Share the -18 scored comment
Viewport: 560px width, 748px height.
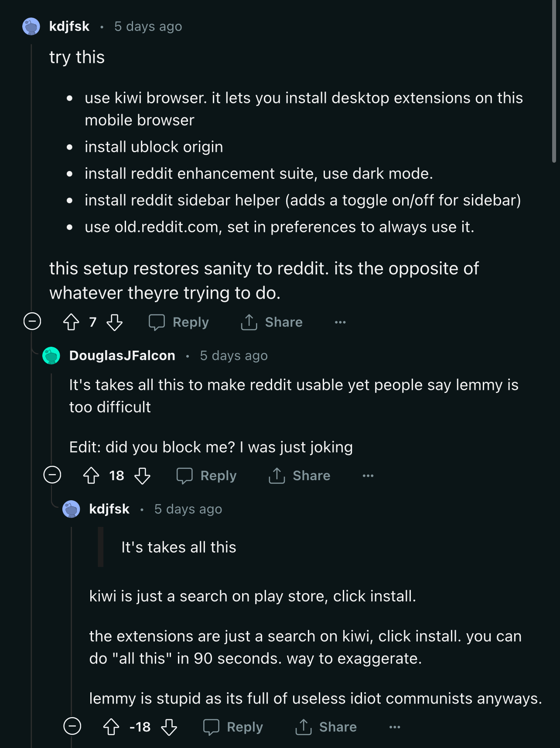tap(326, 727)
